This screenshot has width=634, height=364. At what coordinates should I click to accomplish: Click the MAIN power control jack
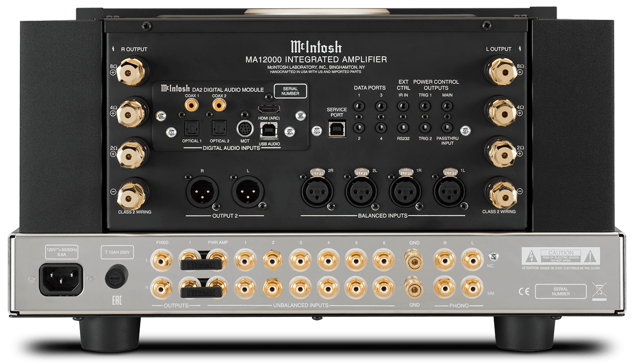point(447,105)
